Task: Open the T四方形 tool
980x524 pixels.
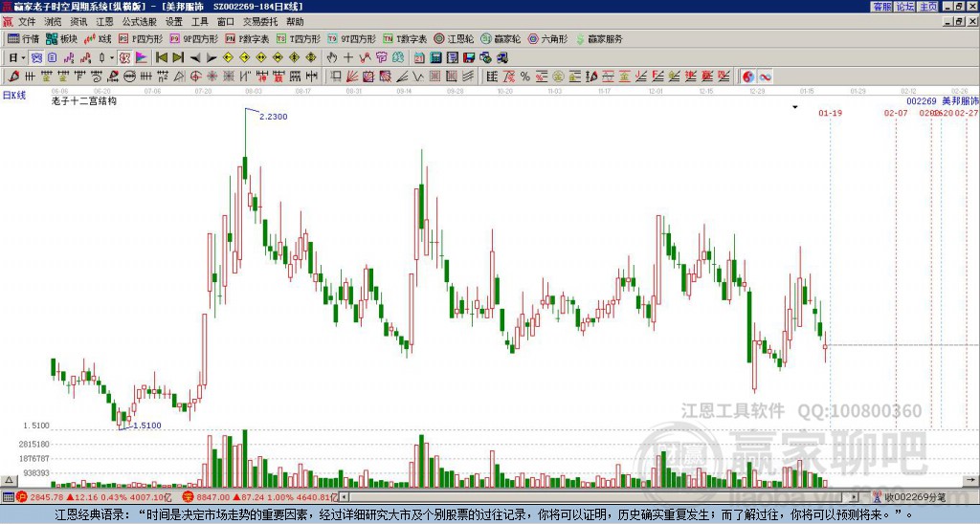Action: point(299,38)
